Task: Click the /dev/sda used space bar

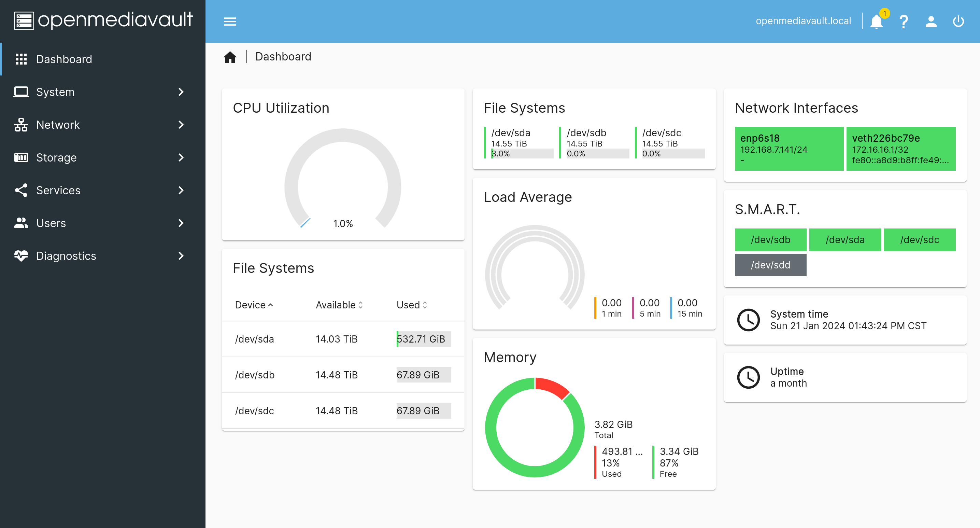Action: click(423, 339)
